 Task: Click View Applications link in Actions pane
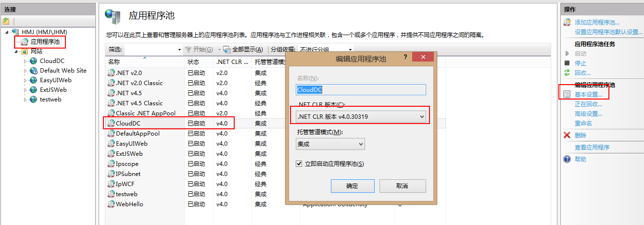pos(592,147)
